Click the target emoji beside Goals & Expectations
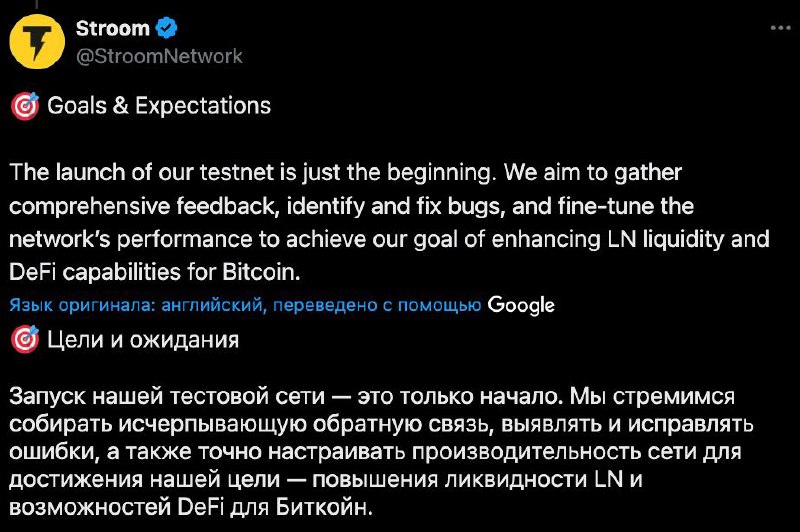The width and height of the screenshot is (800, 532). [25, 106]
